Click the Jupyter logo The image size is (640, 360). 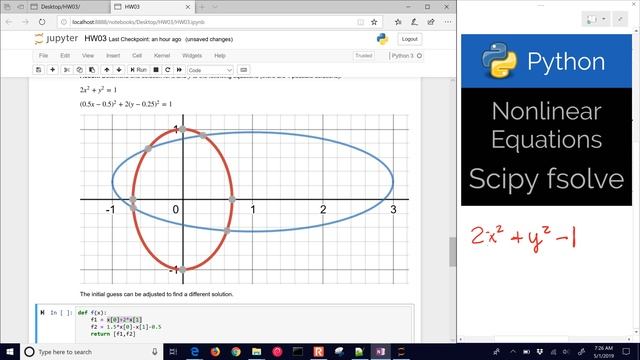(x=56, y=39)
